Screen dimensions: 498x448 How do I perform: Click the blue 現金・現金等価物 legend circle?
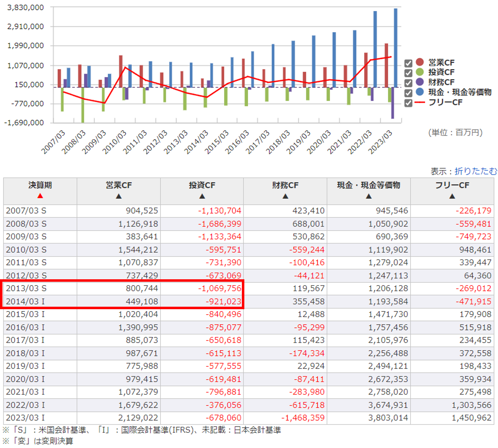tap(419, 92)
